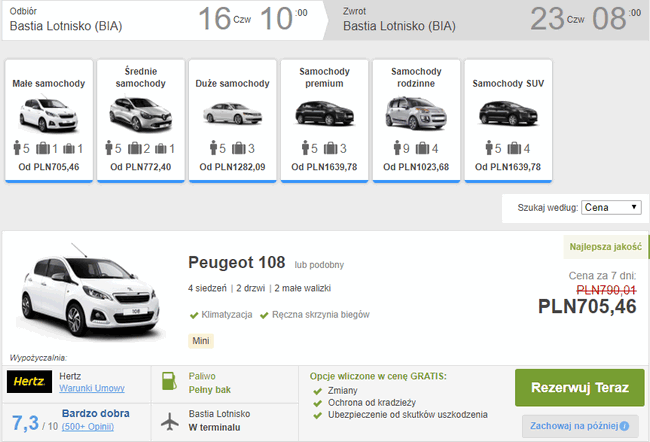Click Od PLN772,40 price in Średnie samochody
Viewport: 650px width, 442px height.
click(141, 167)
